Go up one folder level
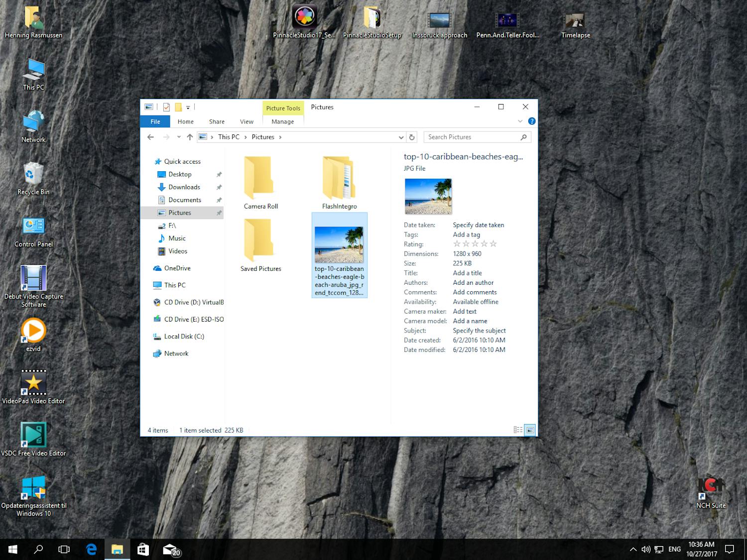 190,137
